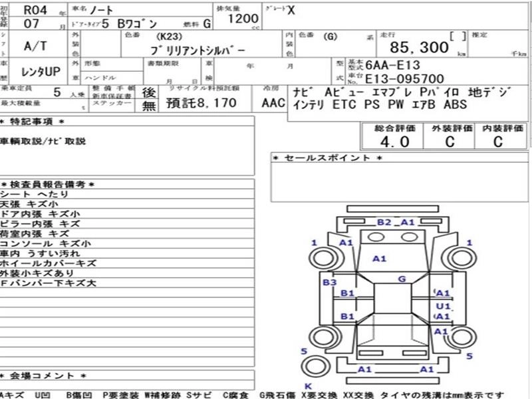532x399 pixels.
Task: Select the remark ドア内張 キズ小
Action: (40, 214)
